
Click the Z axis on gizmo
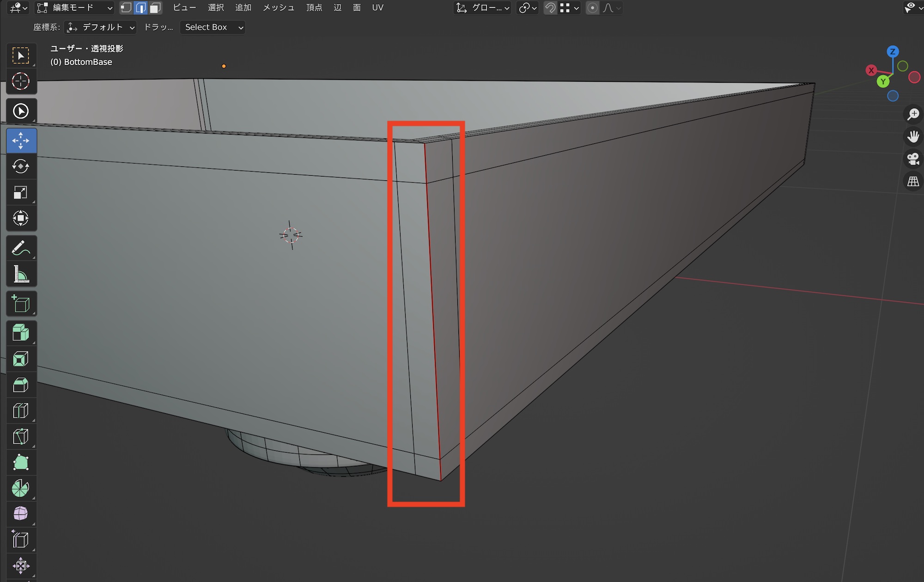893,51
